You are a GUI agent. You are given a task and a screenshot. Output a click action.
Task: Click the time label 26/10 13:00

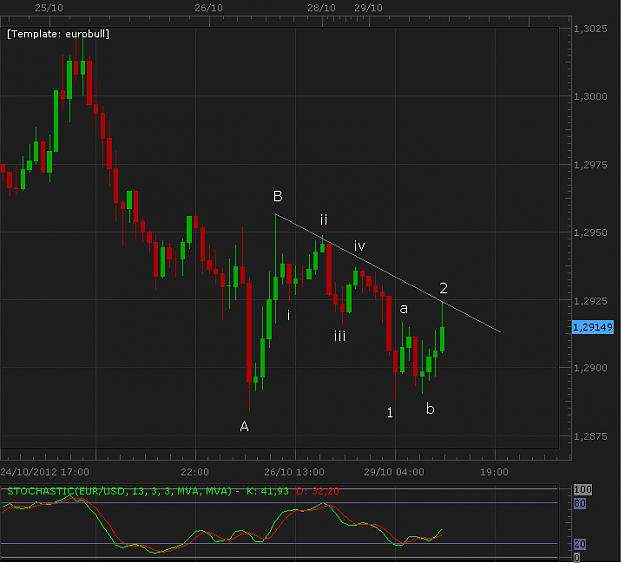click(294, 472)
